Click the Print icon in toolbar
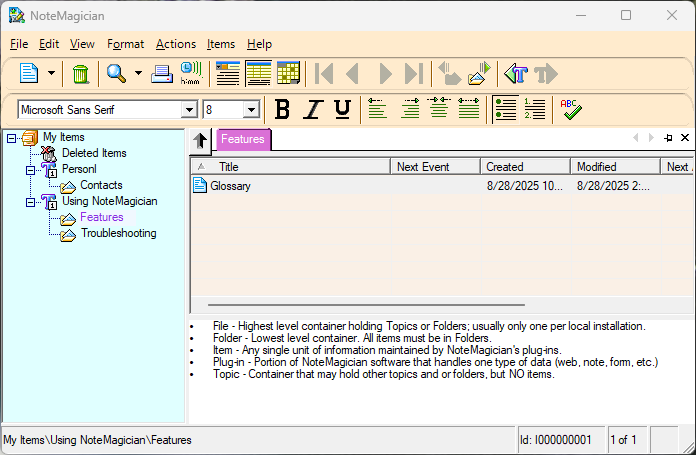This screenshot has width=696, height=455. [x=162, y=73]
